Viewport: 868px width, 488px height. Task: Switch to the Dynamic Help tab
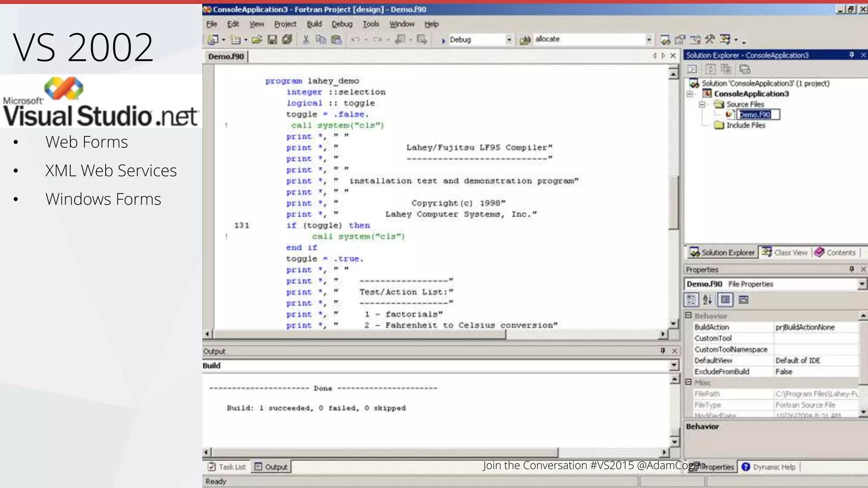pos(769,467)
